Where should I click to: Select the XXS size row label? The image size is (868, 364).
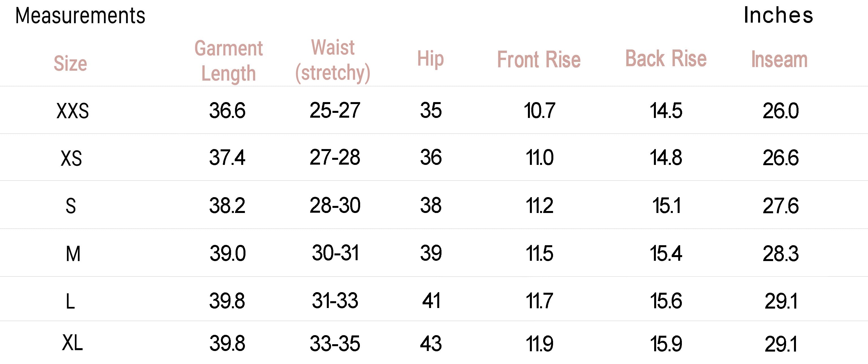[72, 111]
